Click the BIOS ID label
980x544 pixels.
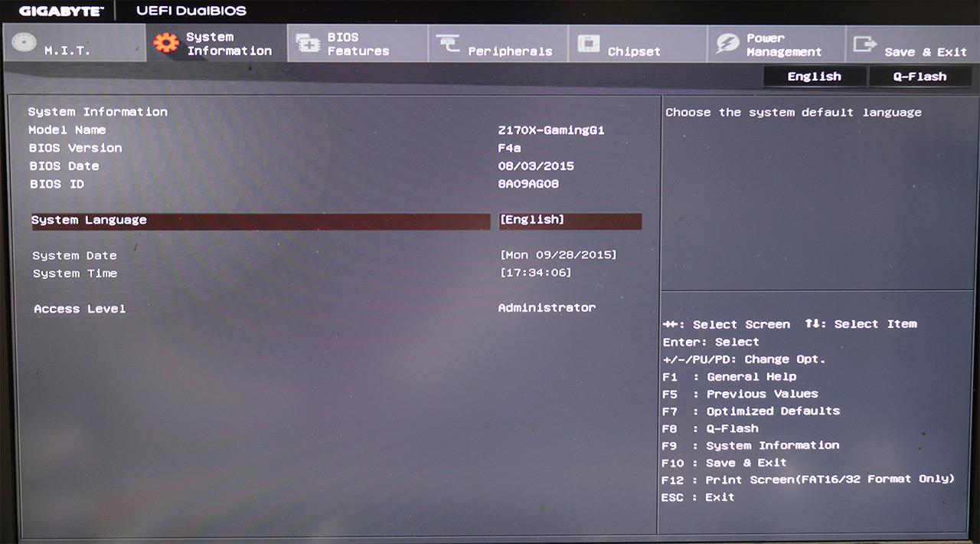point(57,185)
